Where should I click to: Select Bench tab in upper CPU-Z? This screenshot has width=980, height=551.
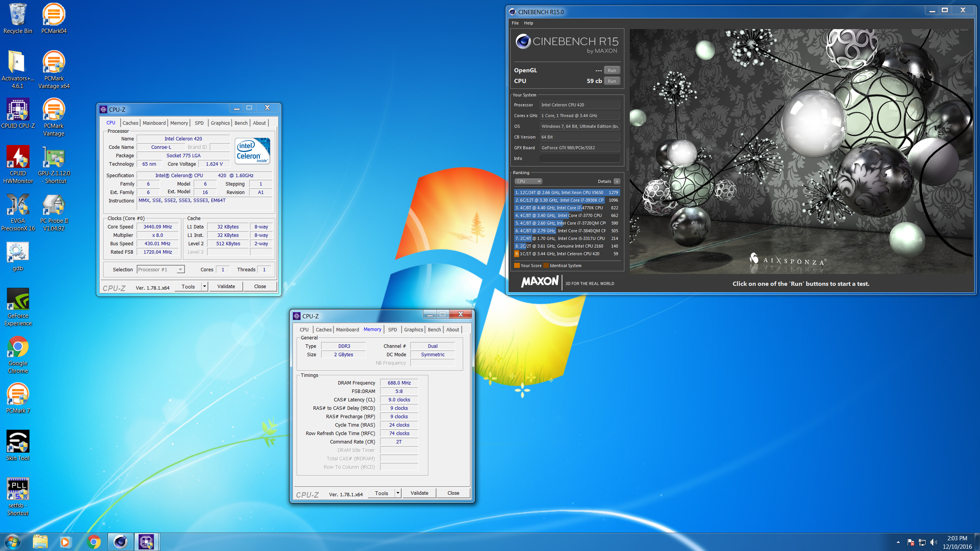[241, 123]
